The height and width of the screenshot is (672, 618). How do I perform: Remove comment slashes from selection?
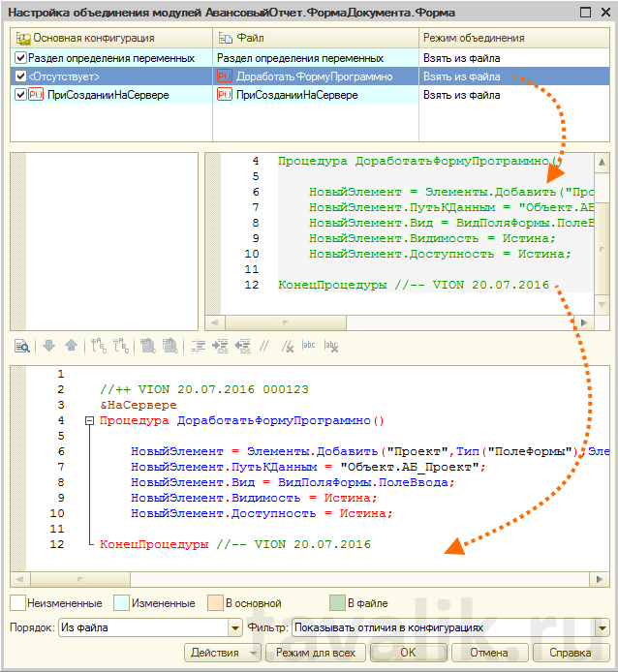tap(288, 346)
